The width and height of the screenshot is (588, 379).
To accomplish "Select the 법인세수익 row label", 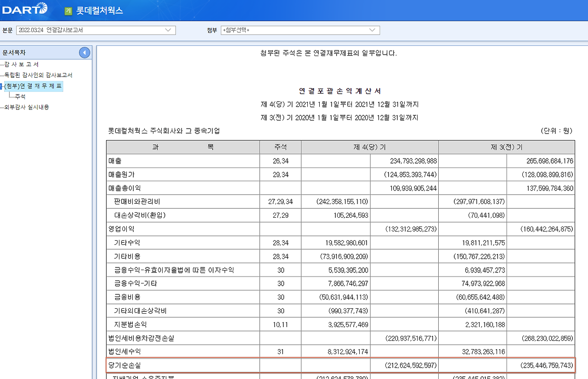I will [x=125, y=351].
